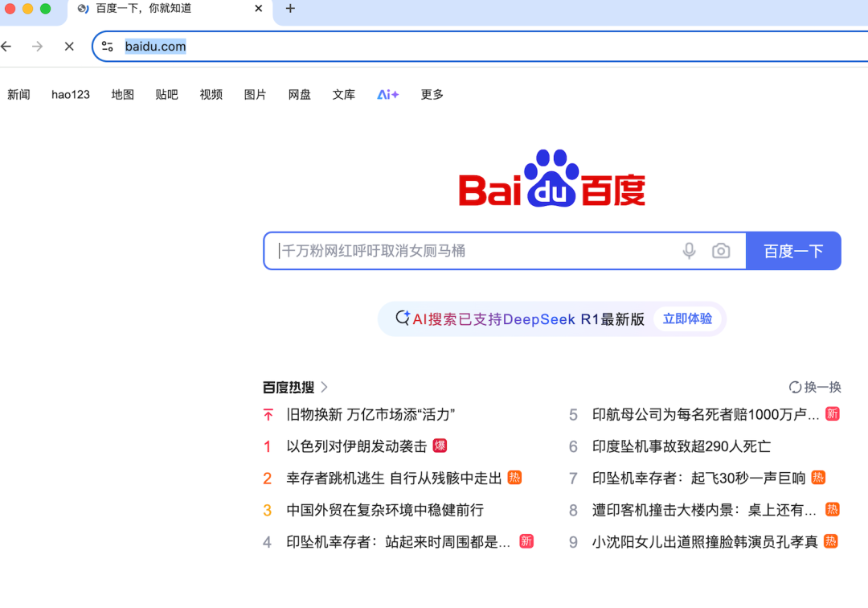Click the 立即体验 button
This screenshot has width=868, height=608.
pos(687,319)
